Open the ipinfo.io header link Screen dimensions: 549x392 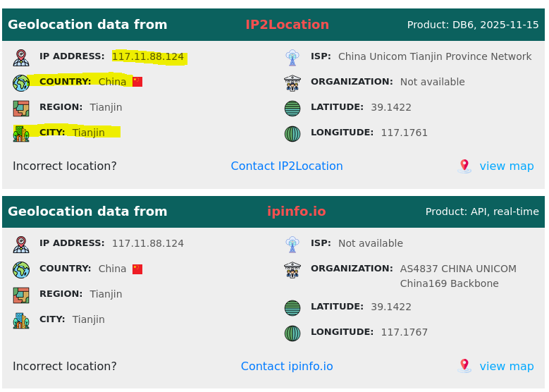coord(296,212)
